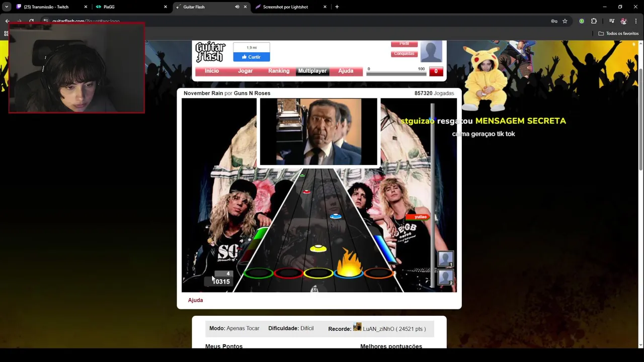Click the score display 10315
The image size is (644, 362).
[221, 282]
